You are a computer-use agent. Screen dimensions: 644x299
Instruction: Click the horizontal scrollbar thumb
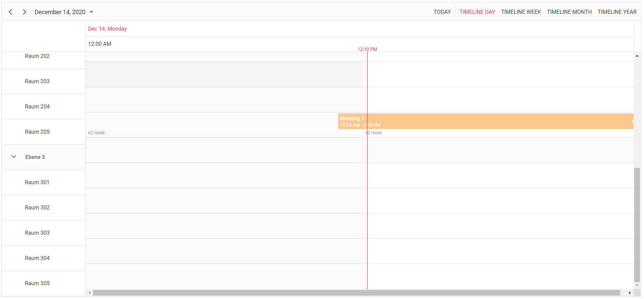click(x=356, y=293)
